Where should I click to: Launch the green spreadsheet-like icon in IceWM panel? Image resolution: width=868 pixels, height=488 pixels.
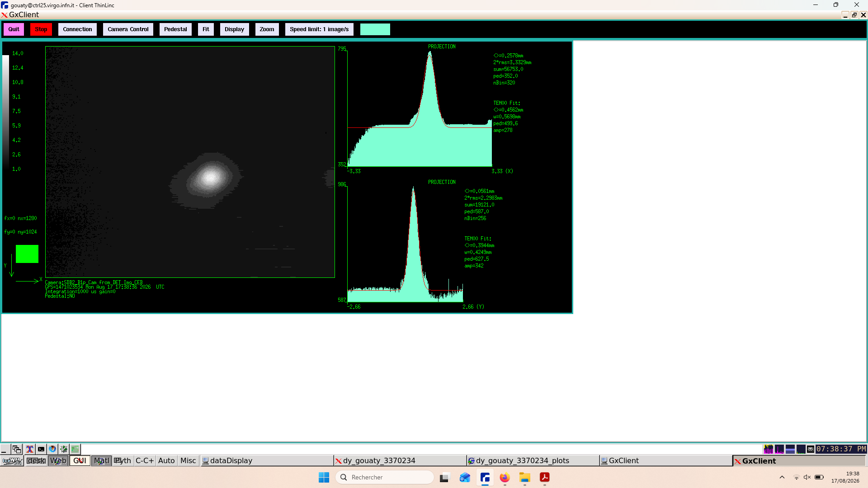tap(75, 449)
